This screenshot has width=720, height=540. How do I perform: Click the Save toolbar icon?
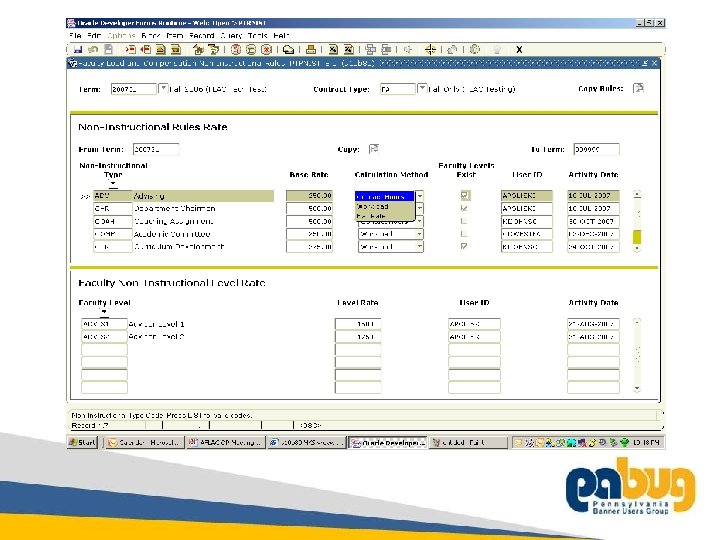[x=78, y=49]
